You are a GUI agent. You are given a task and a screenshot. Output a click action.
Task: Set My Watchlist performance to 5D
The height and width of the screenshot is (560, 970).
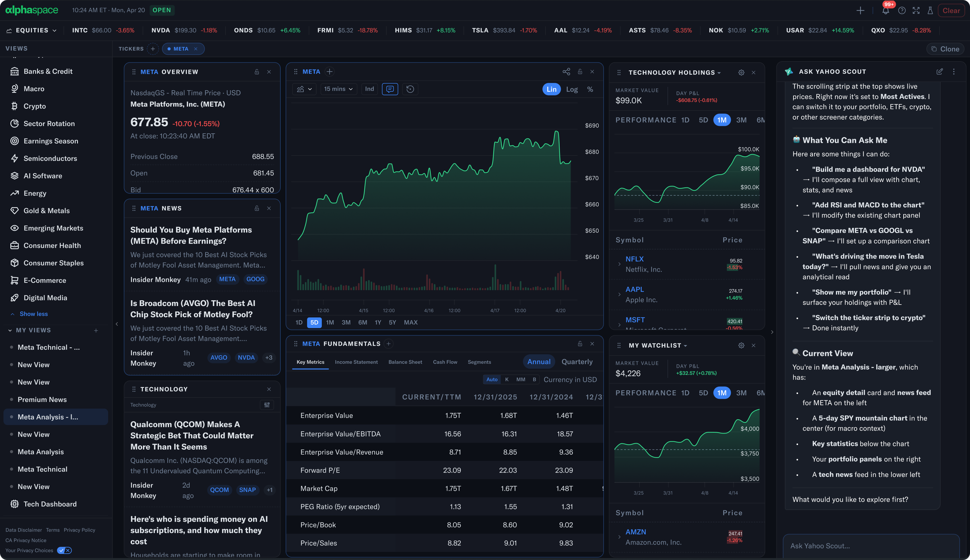point(703,393)
